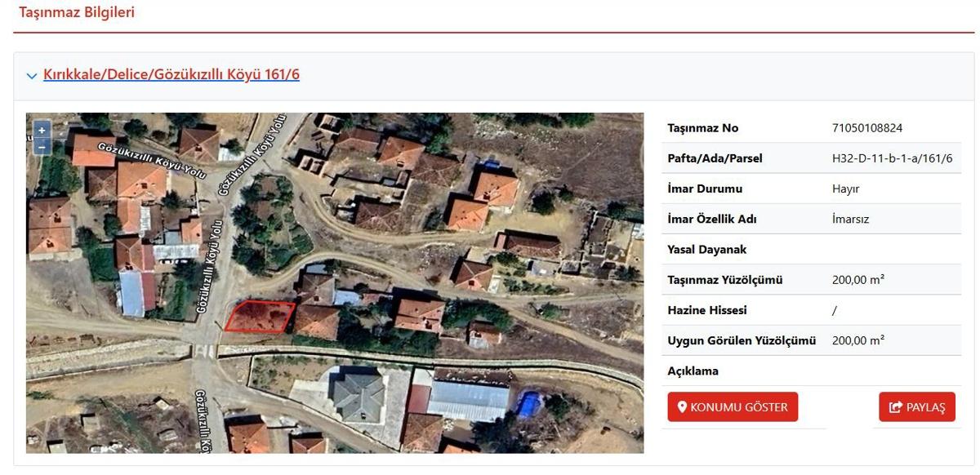Click the location pin icon on KONUMU GÖSTER
Viewport: 980px width, 475px height.
682,407
